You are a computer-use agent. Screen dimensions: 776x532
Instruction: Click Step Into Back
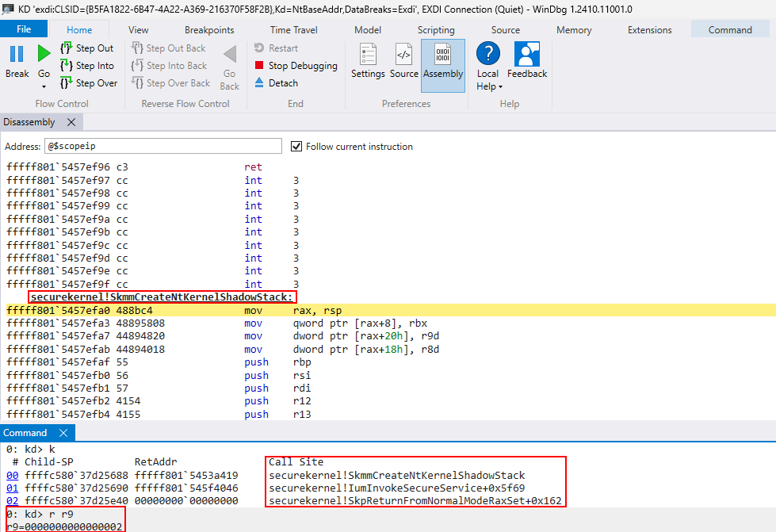coord(170,65)
